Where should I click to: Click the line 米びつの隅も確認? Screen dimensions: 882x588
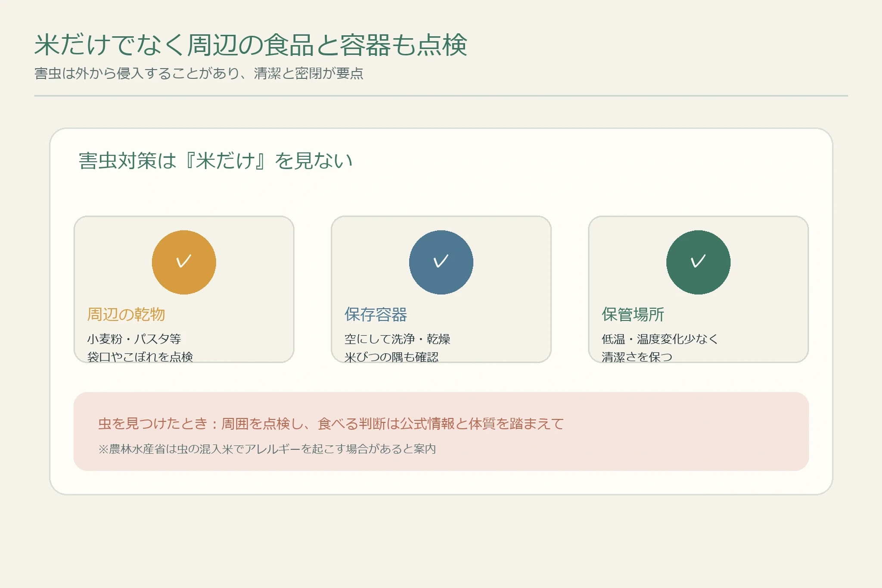coord(391,357)
